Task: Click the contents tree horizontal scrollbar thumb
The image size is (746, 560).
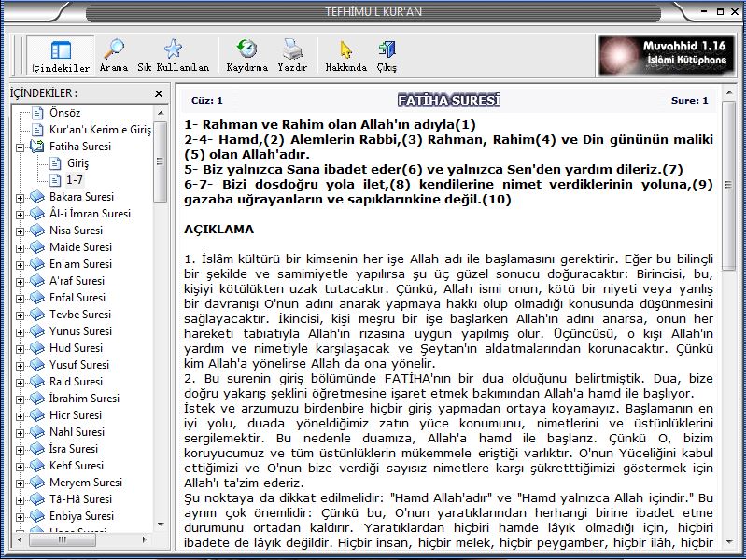Action: [x=63, y=539]
